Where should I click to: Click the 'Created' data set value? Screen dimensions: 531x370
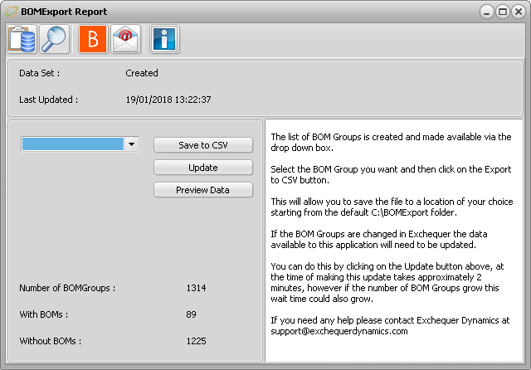[142, 73]
